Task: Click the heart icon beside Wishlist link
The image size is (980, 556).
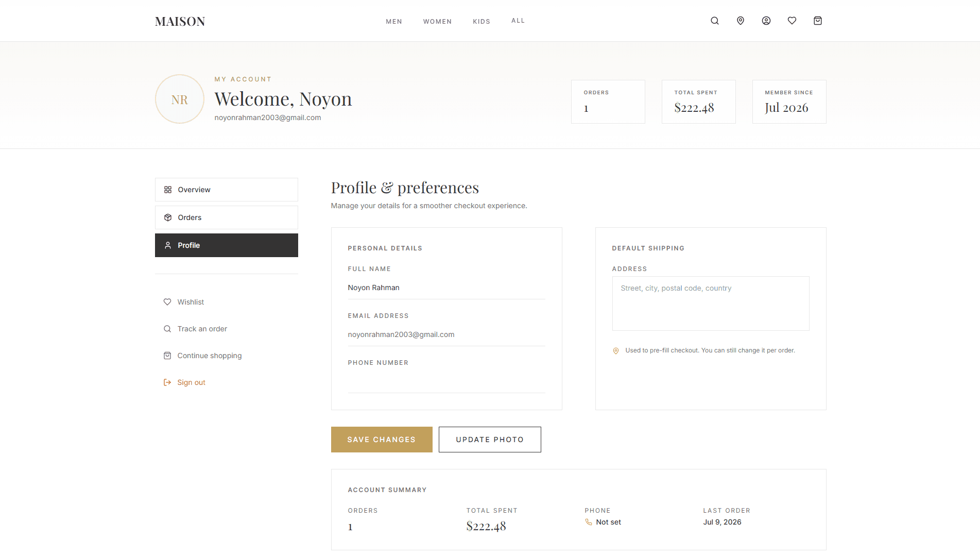Action: click(x=167, y=302)
